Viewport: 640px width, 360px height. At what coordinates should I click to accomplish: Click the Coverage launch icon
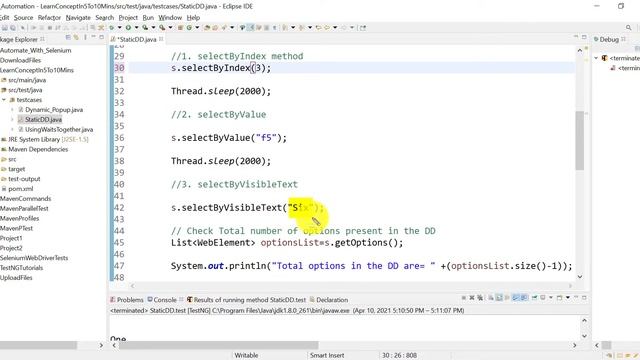145,28
